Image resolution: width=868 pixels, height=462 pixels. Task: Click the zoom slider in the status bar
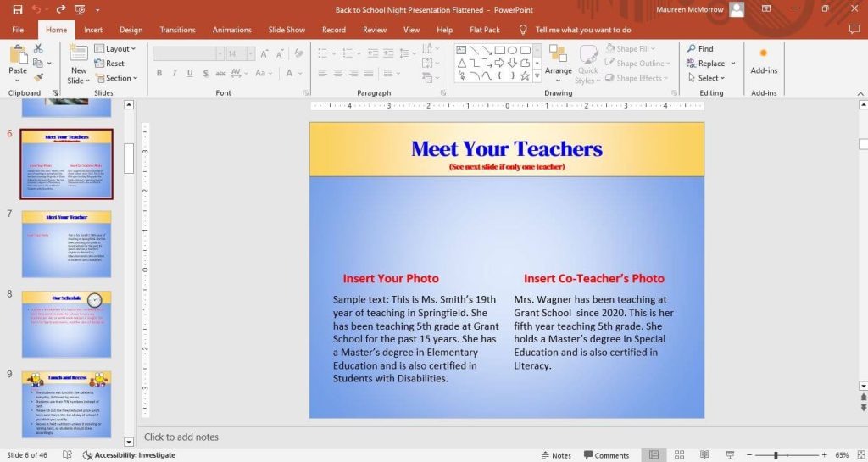click(x=775, y=455)
